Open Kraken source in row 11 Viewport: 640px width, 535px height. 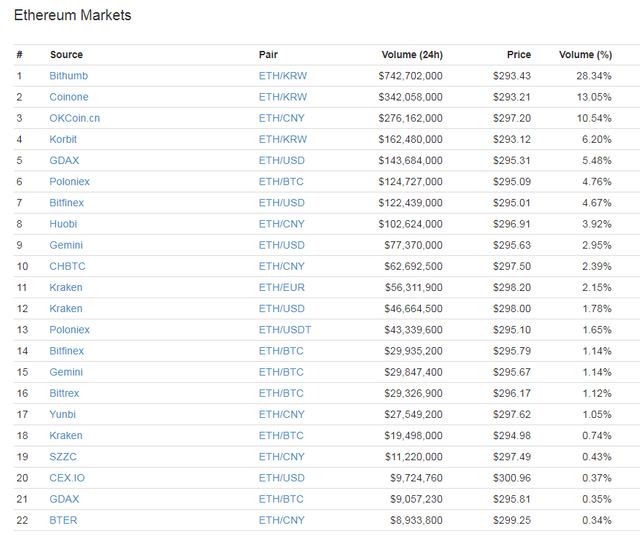point(66,288)
